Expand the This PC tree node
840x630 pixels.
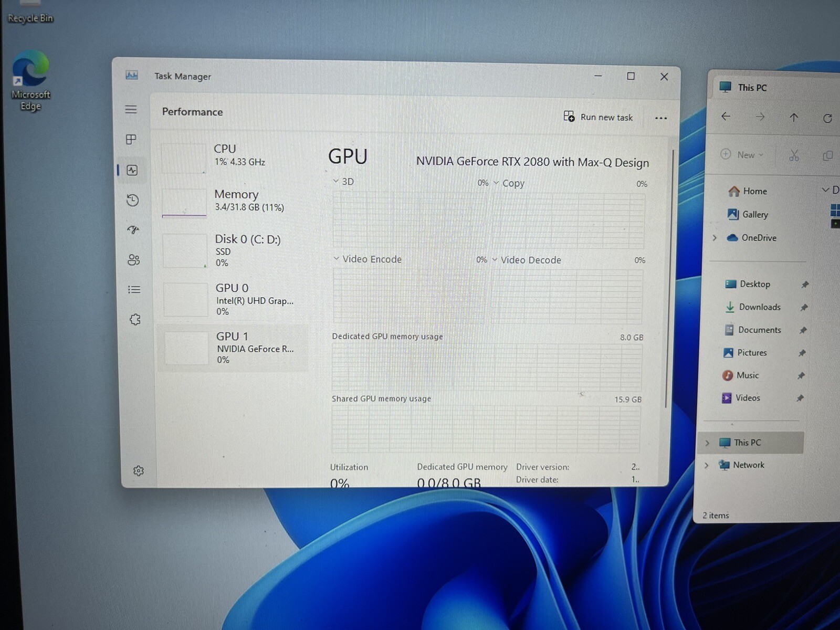click(707, 443)
